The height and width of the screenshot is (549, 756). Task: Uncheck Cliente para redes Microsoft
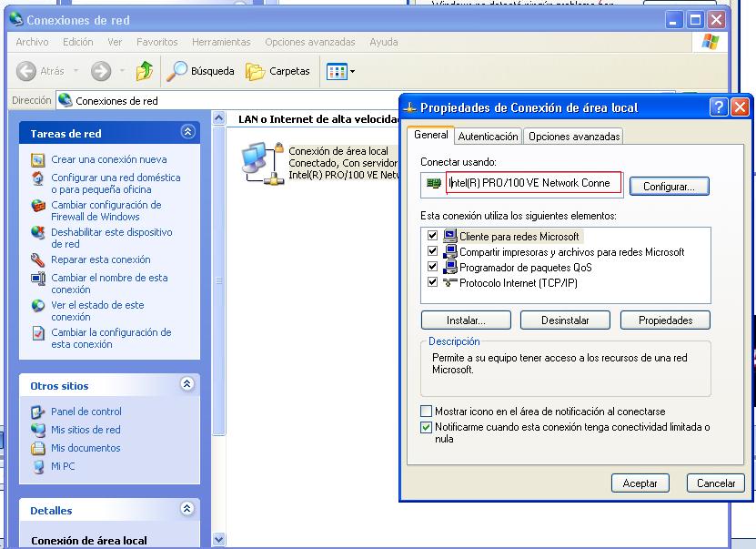pos(432,236)
